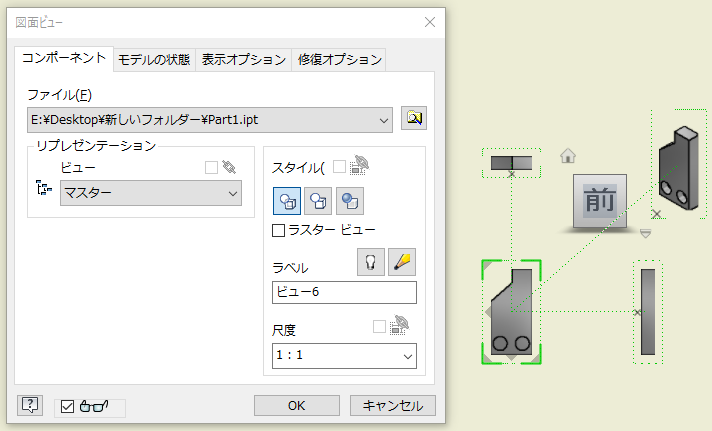The image size is (712, 431).
Task: Click the キャンセル button
Action: coord(393,405)
